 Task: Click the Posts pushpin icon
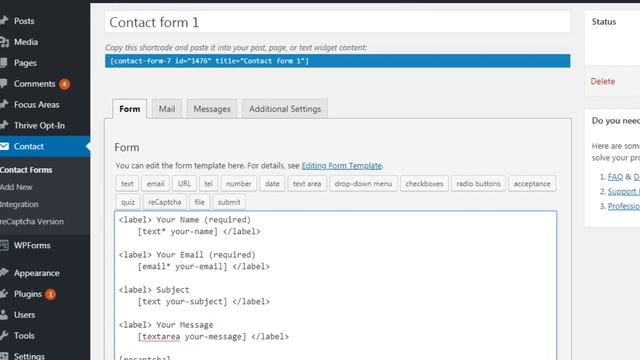(4, 20)
